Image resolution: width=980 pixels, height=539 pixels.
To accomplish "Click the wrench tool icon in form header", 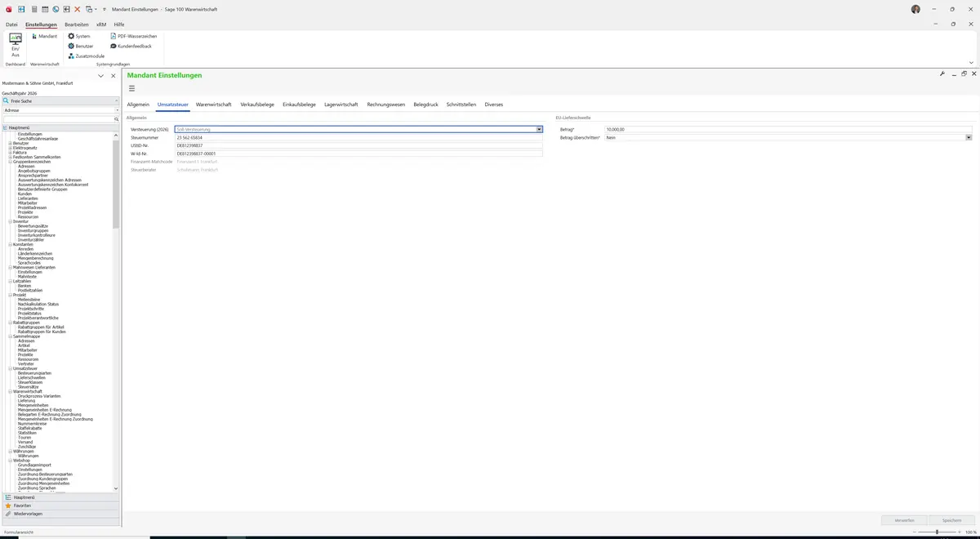I will pyautogui.click(x=942, y=73).
